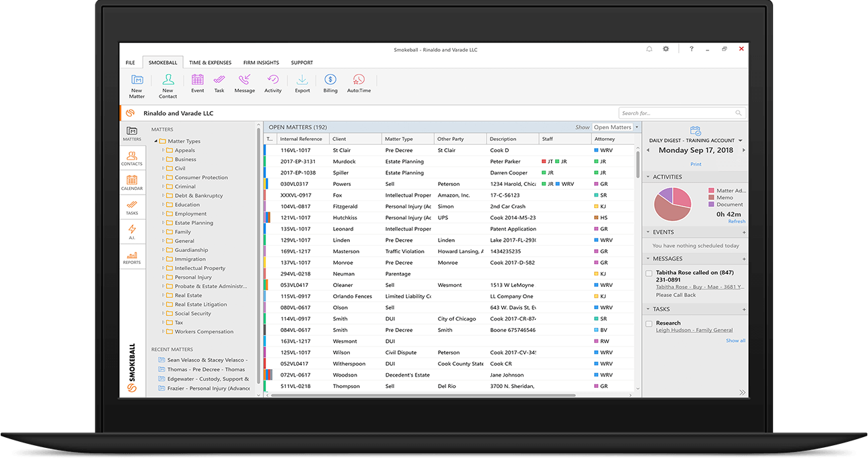Open Leigh Hudson - Family General link
Image resolution: width=868 pixels, height=458 pixels.
pyautogui.click(x=694, y=331)
